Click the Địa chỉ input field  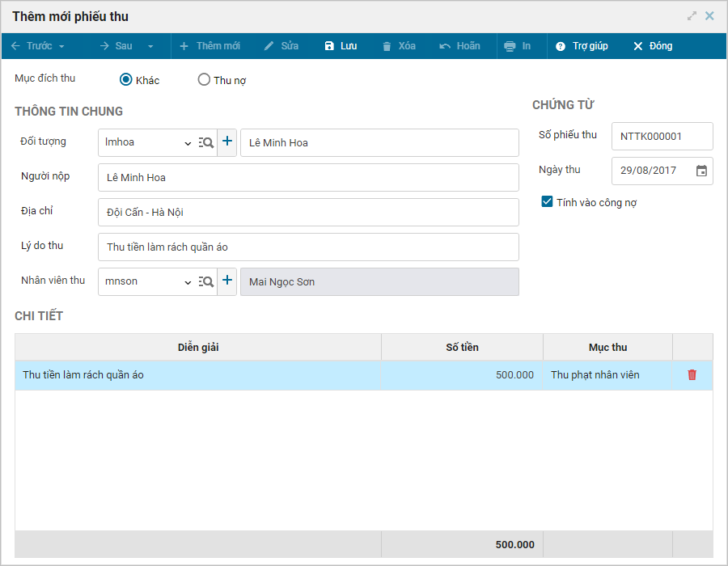[x=308, y=212]
